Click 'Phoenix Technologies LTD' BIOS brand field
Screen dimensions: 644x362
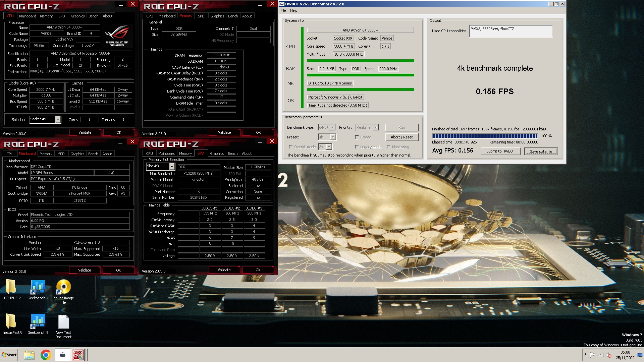pyautogui.click(x=79, y=215)
